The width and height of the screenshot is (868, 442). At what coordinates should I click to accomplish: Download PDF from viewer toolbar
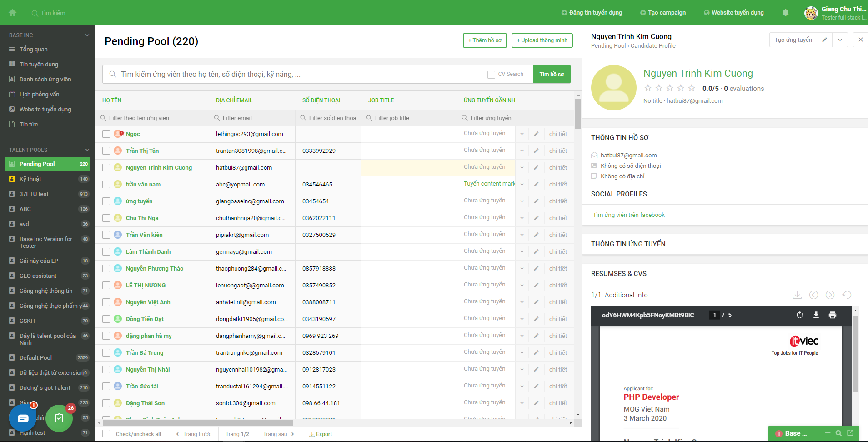coord(816,315)
